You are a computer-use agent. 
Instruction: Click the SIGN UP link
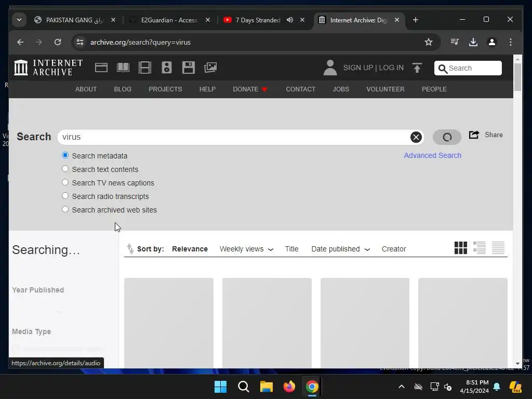[358, 68]
